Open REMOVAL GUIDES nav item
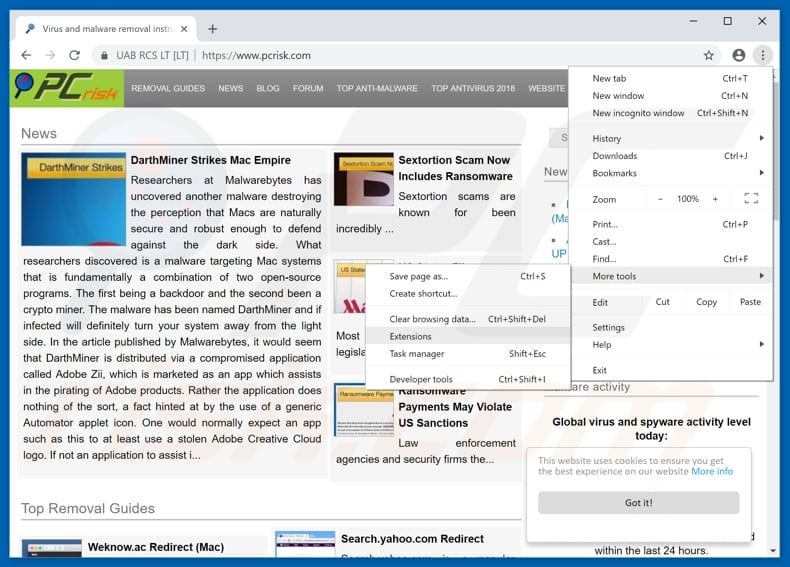The image size is (790, 567). click(x=168, y=88)
